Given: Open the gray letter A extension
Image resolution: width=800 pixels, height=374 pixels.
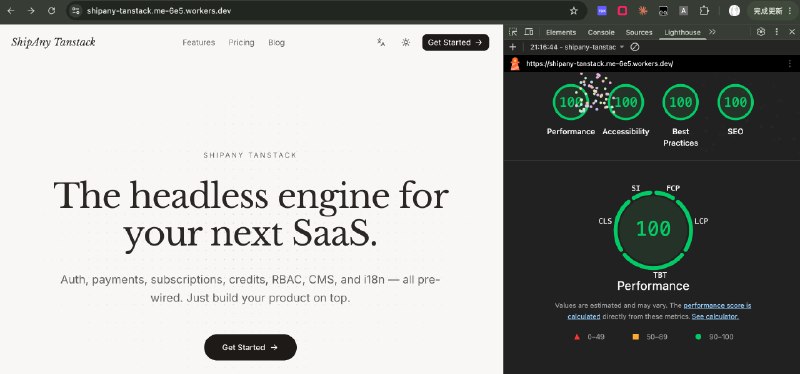Looking at the screenshot, I should point(684,10).
